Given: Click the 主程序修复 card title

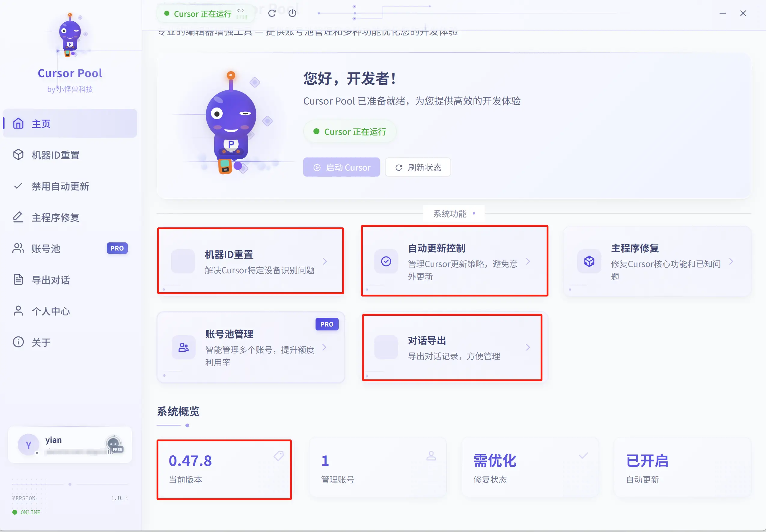Looking at the screenshot, I should tap(635, 248).
